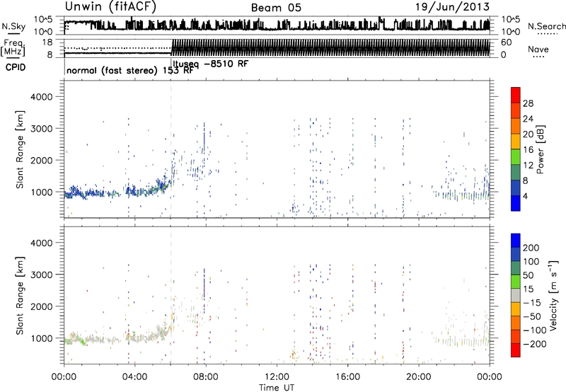Click the 'Time UT' axis title

[277, 387]
